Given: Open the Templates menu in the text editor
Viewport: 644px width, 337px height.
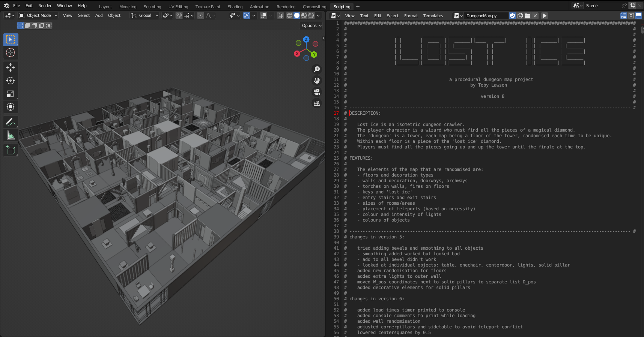Looking at the screenshot, I should [433, 16].
